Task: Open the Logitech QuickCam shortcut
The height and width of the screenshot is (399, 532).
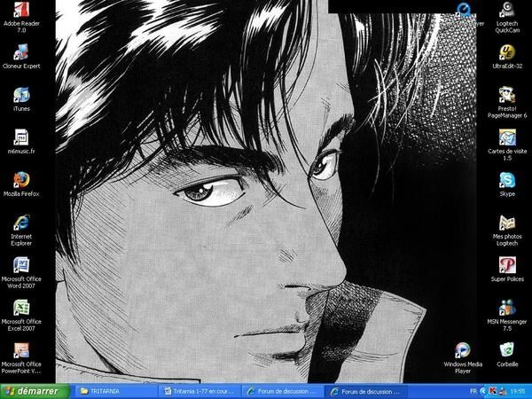Action: tap(507, 18)
